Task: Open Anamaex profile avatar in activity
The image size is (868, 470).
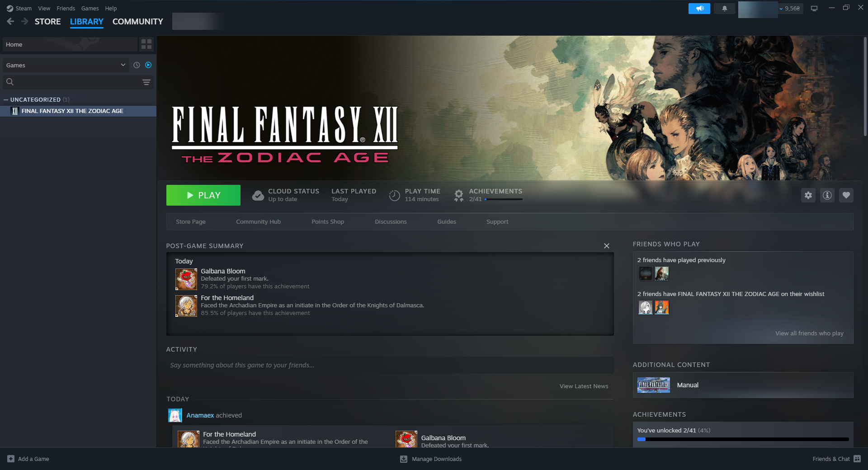Action: pyautogui.click(x=175, y=415)
